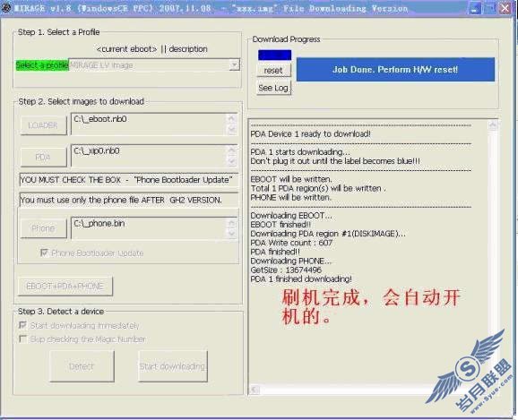The image size is (518, 420).
Task: Click down arrow of xip0 path field
Action: coord(232,161)
